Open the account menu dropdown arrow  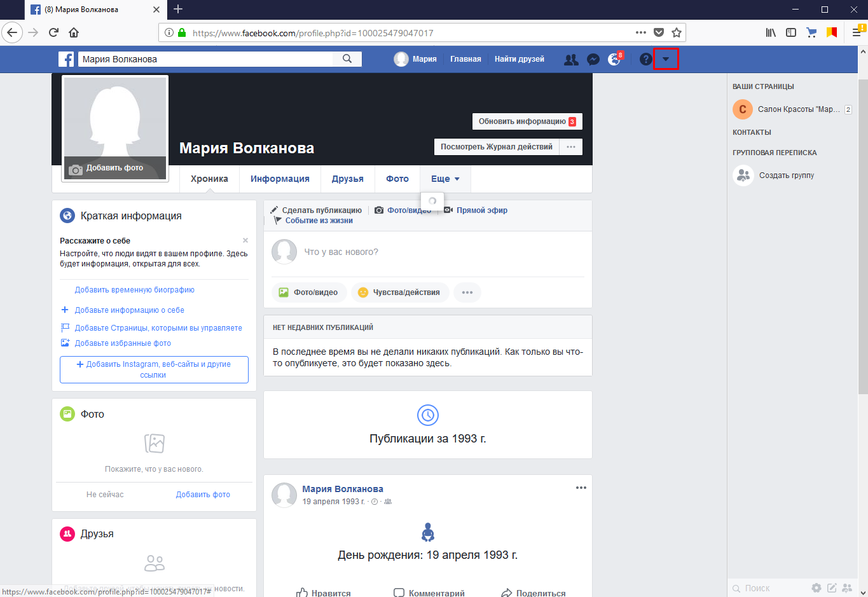[x=666, y=59]
